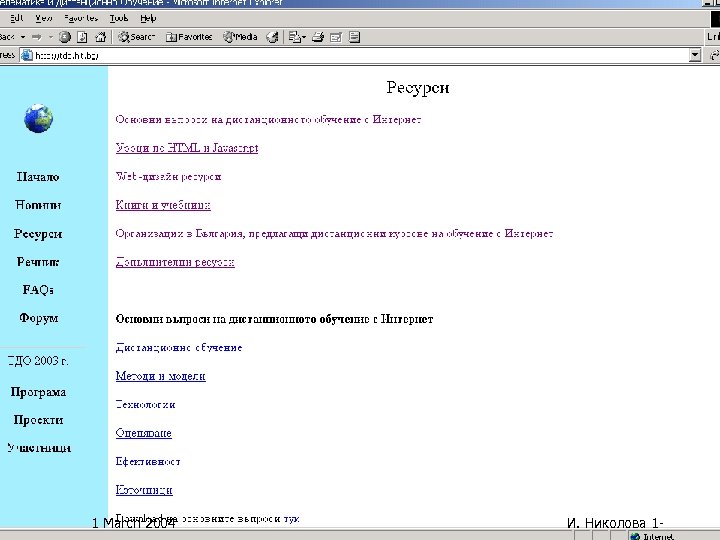Show browsing History icon
Viewport: 720px width, 540px height.
272,37
